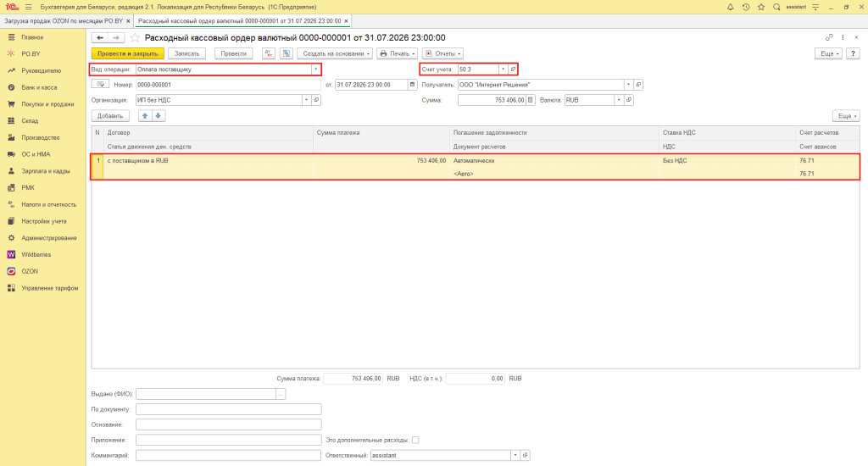Open Ответственный user card icon
This screenshot has width=868, height=466.
pos(526,455)
